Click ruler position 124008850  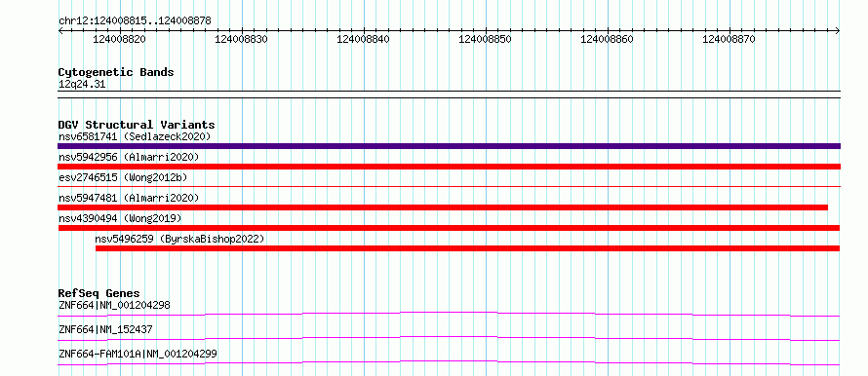tap(485, 39)
